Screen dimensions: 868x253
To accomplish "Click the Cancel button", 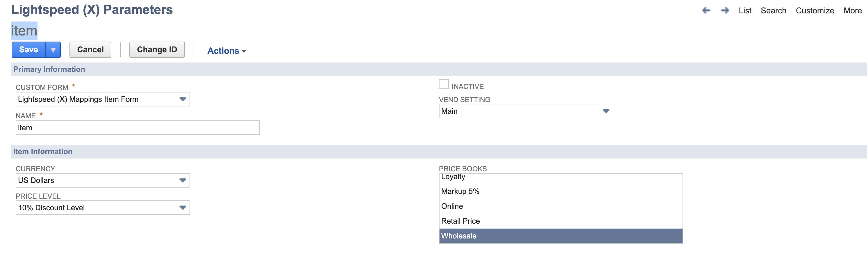I will pos(90,49).
